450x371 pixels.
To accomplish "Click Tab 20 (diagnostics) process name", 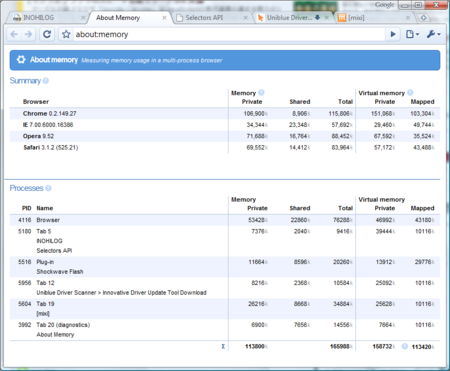I will tap(63, 325).
